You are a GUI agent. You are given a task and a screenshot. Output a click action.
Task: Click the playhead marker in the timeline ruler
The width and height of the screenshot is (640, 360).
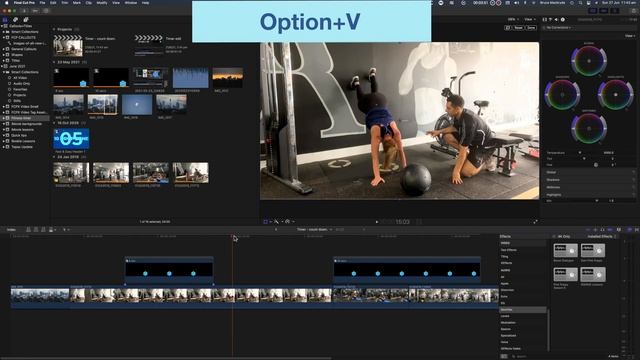(x=233, y=236)
